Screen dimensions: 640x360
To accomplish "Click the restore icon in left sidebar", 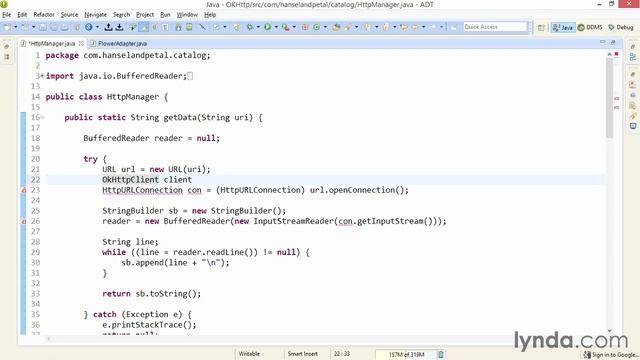I will tap(7, 47).
